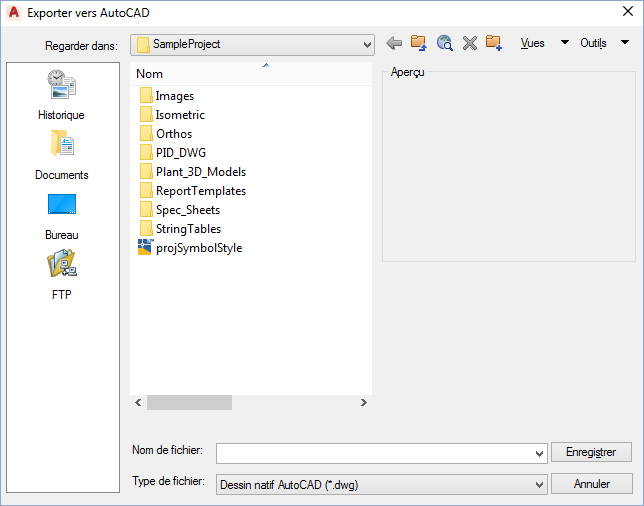Click the scroll right arrow of file list
Screen dimensions: 644x506
point(363,402)
